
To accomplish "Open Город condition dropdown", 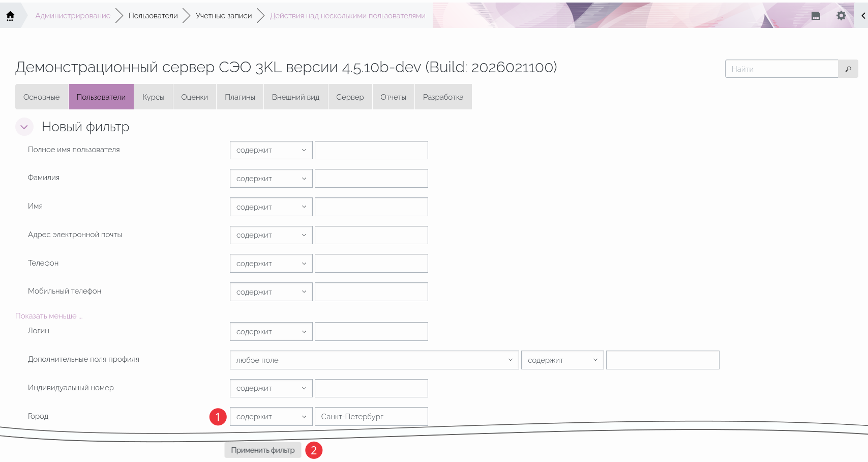I will tap(271, 417).
